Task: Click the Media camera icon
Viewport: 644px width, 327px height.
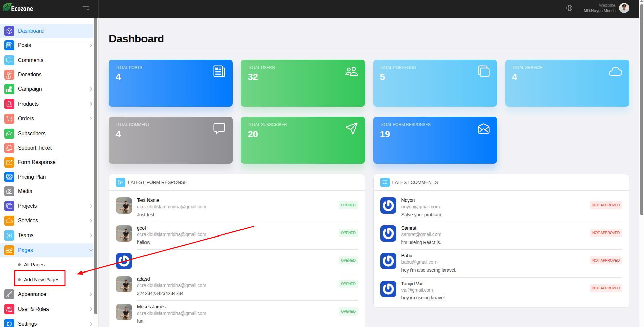Action: click(x=9, y=191)
